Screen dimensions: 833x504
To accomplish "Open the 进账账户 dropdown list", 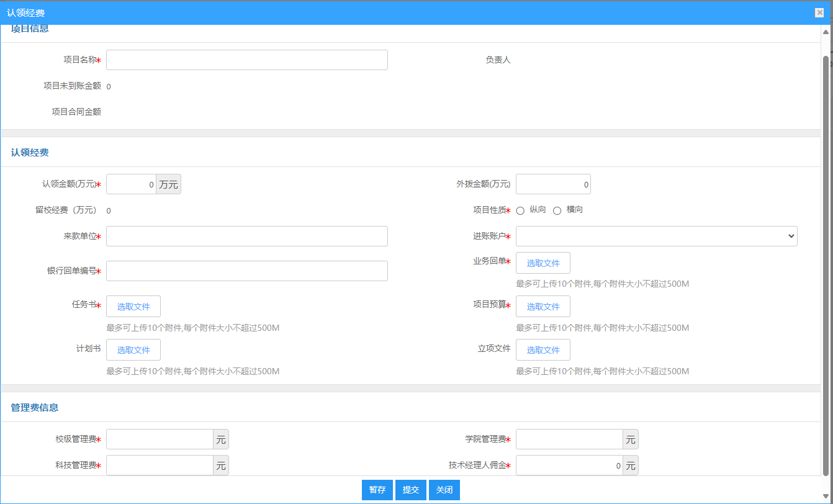I will [656, 236].
